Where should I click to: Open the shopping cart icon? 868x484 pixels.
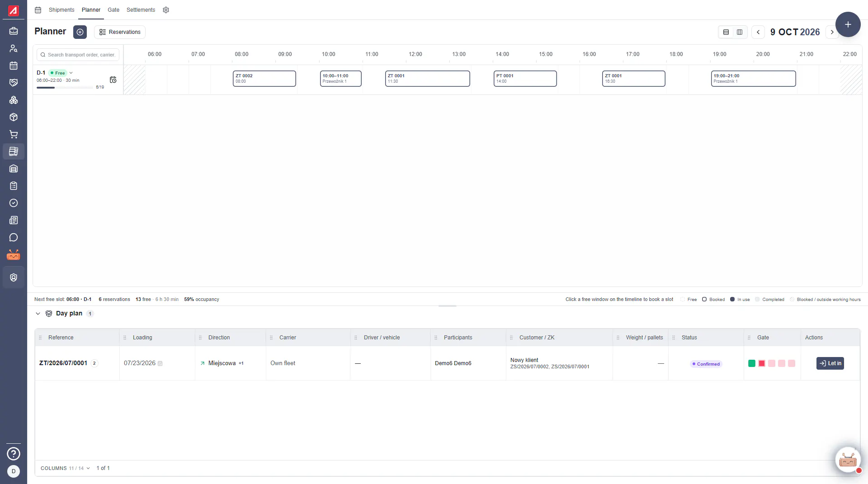(x=14, y=134)
